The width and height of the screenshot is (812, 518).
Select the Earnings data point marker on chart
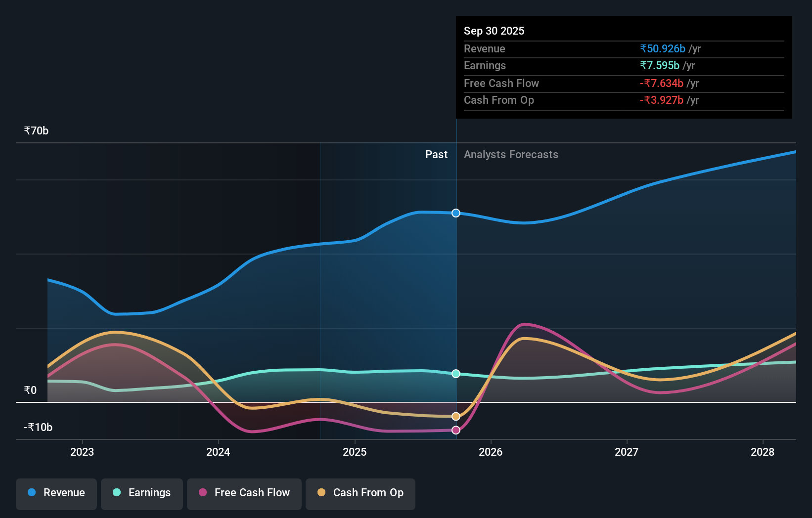(455, 374)
